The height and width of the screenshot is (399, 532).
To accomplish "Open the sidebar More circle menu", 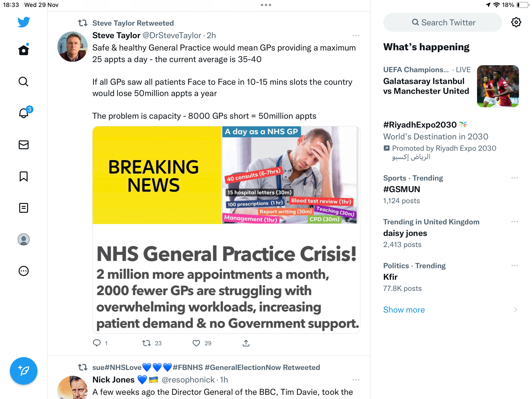I will pos(24,271).
